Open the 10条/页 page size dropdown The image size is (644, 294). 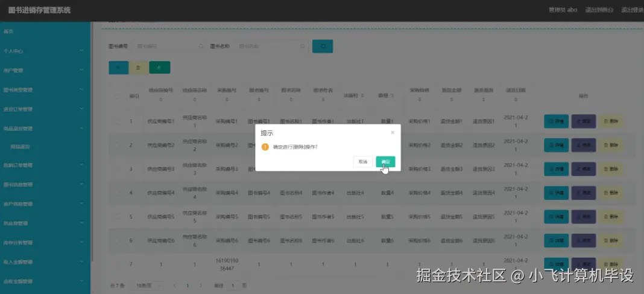coord(147,286)
